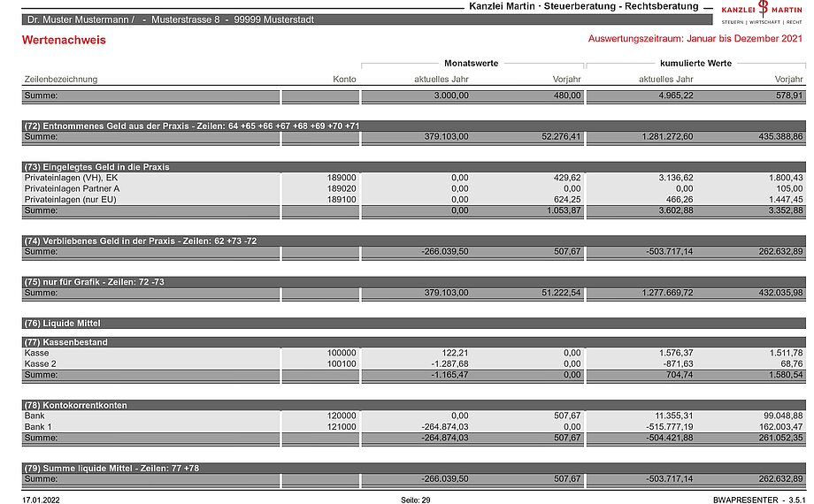Viewport: 814px width, 504px height.
Task: Select the Kassenbestand sum -1.165,47
Action: (449, 375)
